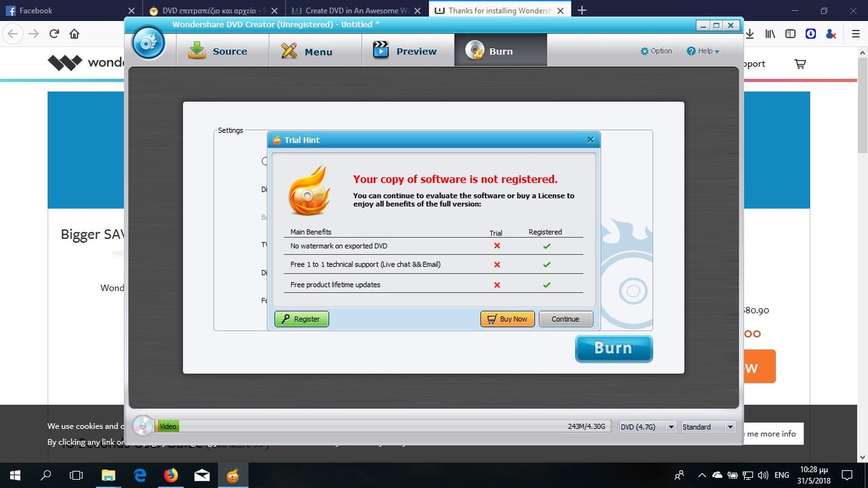Show hidden system tray icons
The image size is (868, 488).
click(x=702, y=475)
